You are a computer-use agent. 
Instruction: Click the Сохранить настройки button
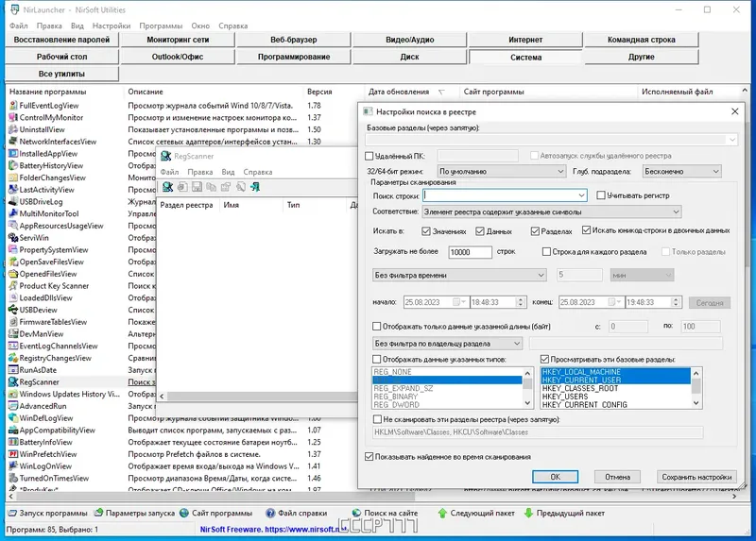coord(696,477)
